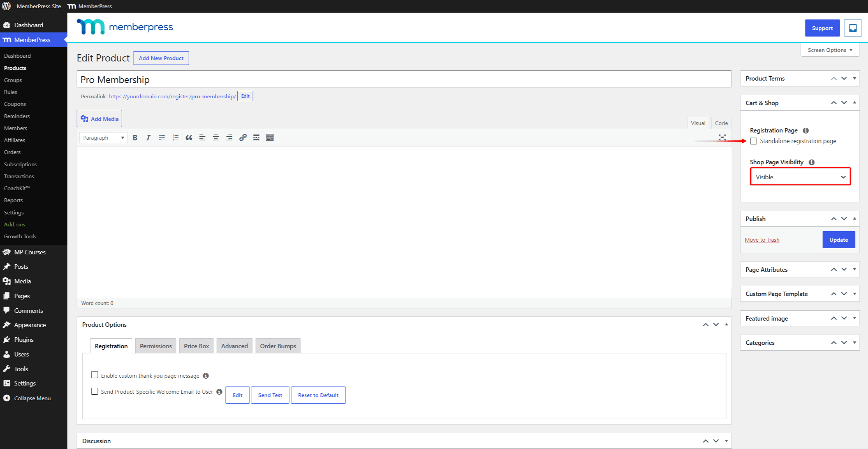Open the Add Media dialog

click(x=99, y=119)
